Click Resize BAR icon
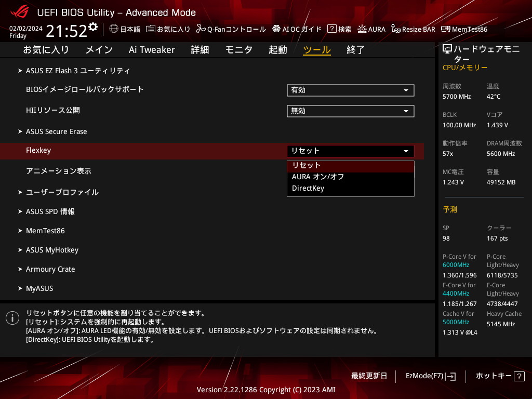The width and height of the screenshot is (532, 399). [395, 29]
